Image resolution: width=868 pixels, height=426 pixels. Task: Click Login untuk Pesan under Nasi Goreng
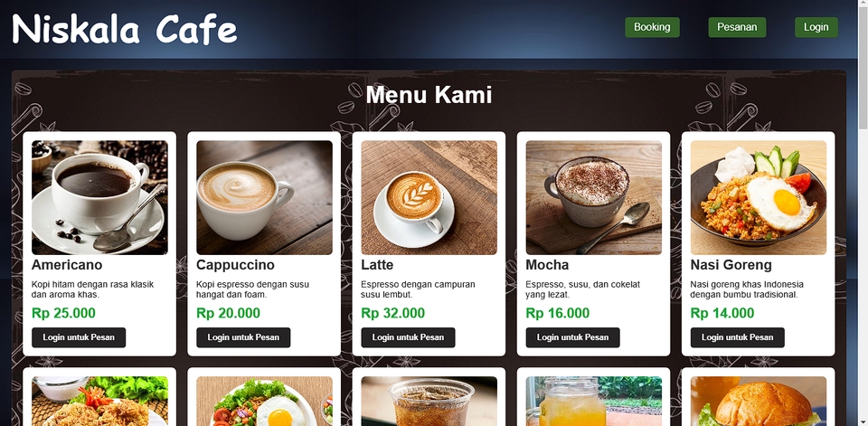[738, 337]
